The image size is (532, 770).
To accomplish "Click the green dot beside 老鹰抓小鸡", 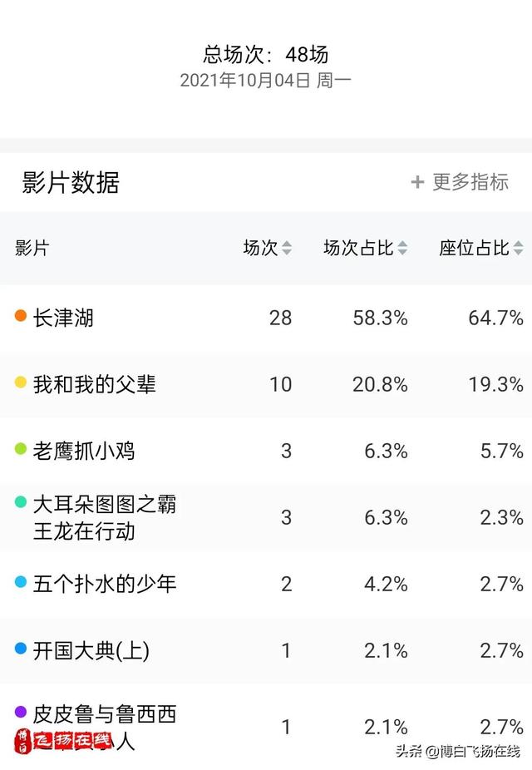I will (x=21, y=448).
